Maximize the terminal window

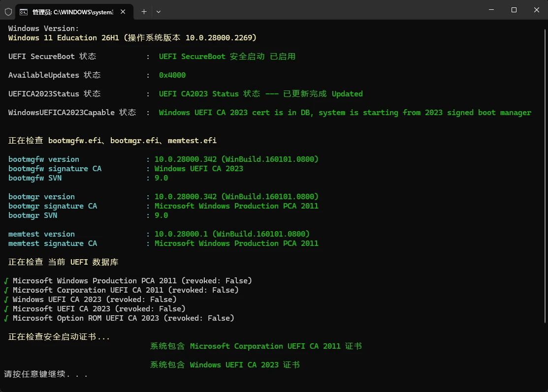[514, 10]
